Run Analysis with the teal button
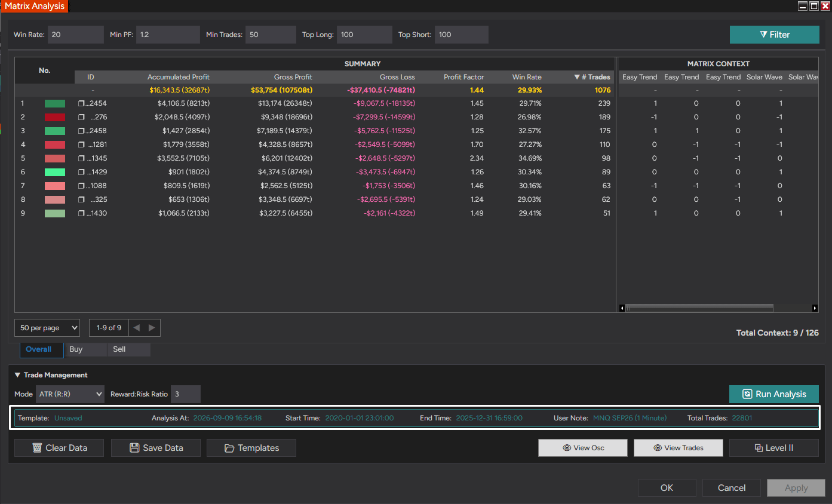 tap(774, 394)
